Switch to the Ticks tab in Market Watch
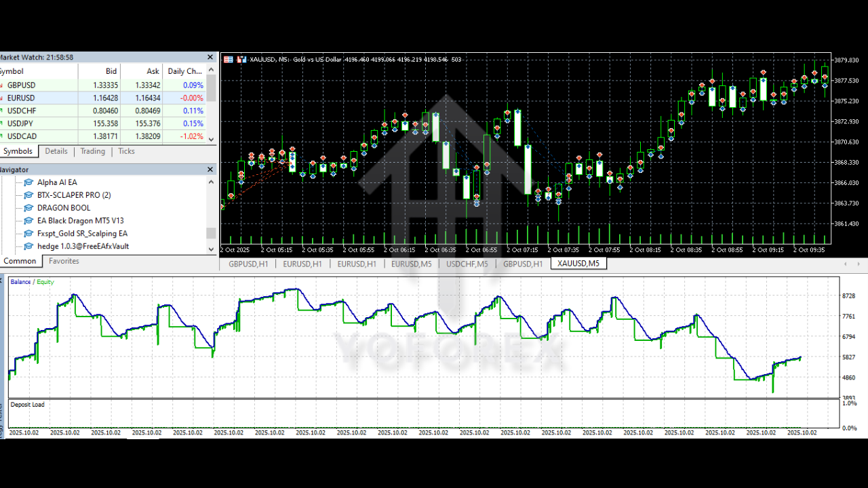This screenshot has height=488, width=868. tap(126, 151)
